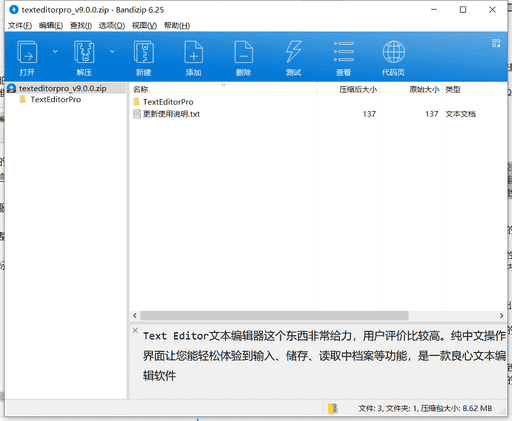Maximize the Bandizip window
This screenshot has width=512, height=421.
463,10
